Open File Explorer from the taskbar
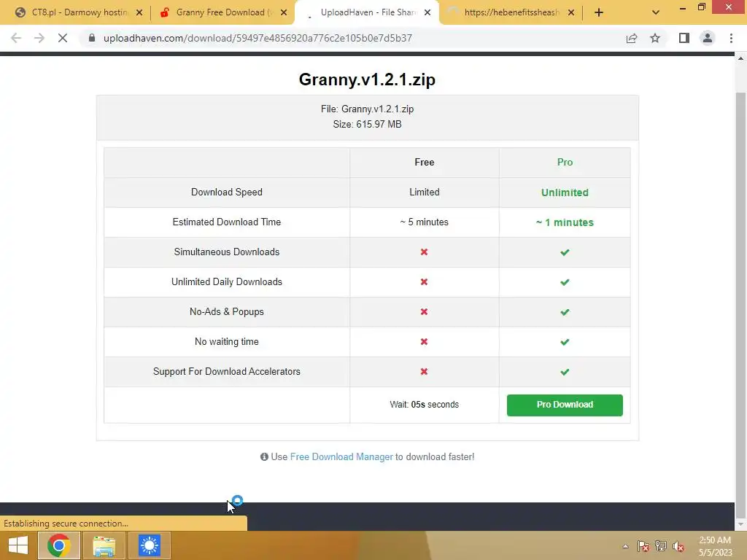This screenshot has width=747, height=560. coord(104,545)
